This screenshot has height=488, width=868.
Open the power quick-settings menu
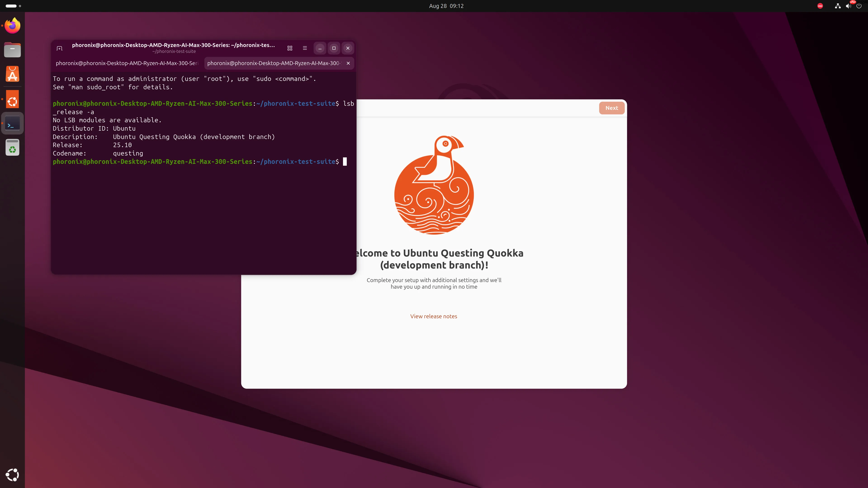tap(860, 6)
